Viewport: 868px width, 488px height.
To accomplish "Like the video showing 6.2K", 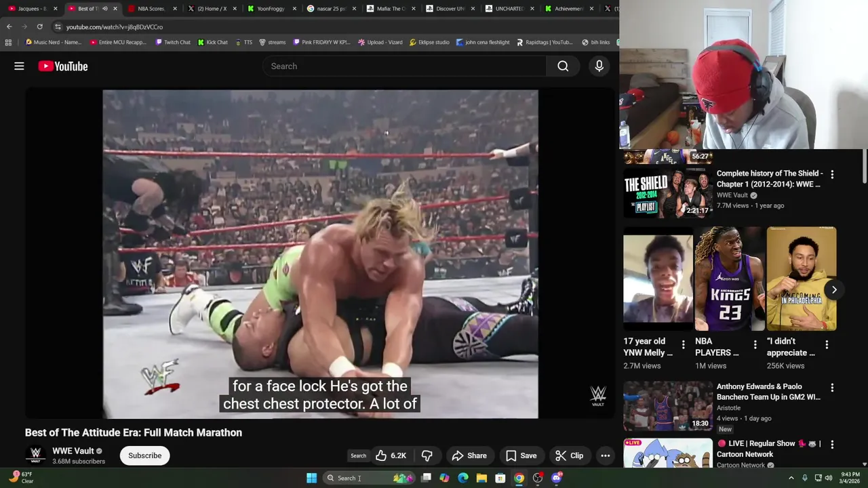I will [x=391, y=455].
